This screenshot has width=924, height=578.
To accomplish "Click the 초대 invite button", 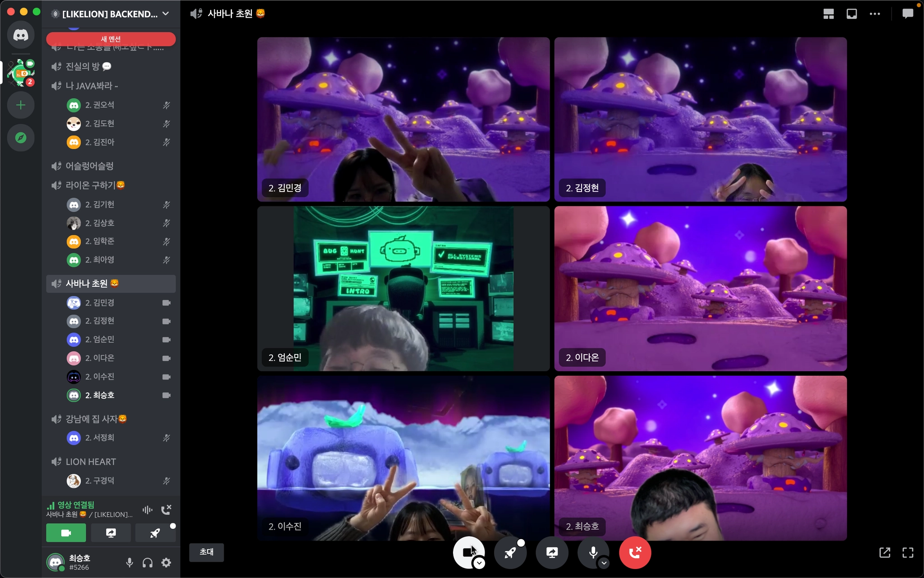I will click(x=206, y=552).
